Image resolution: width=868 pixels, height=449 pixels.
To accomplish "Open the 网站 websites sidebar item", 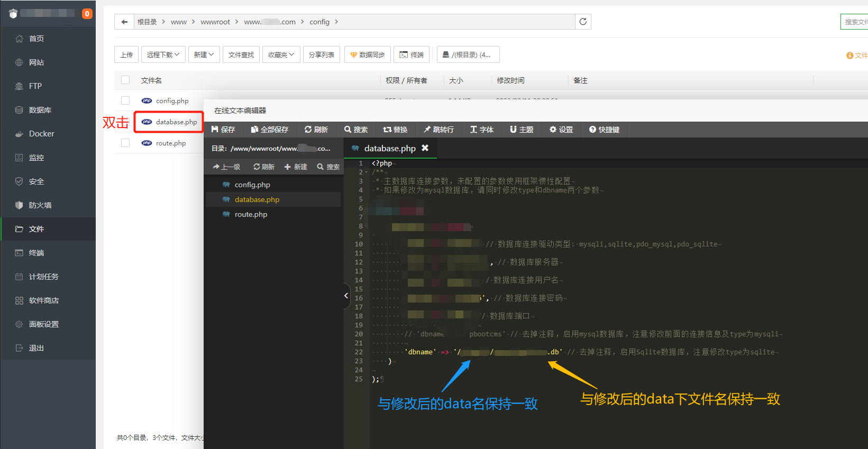I will pos(48,62).
